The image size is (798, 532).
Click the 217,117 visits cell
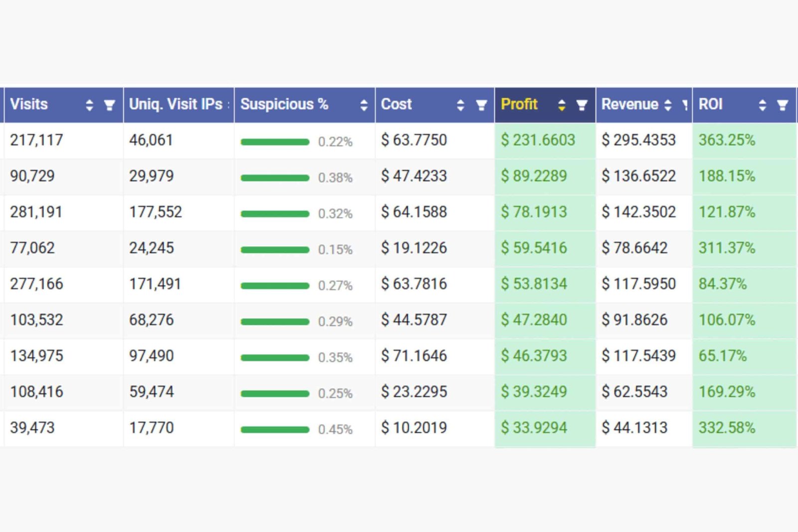(36, 140)
